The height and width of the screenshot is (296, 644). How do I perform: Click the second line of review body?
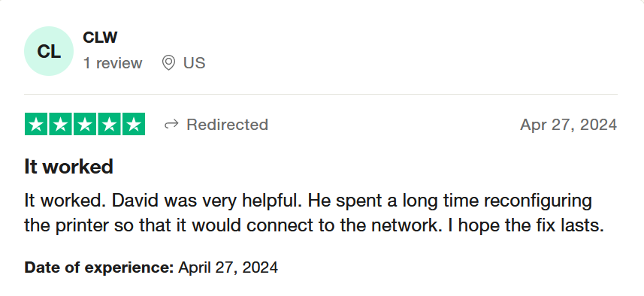tap(314, 226)
